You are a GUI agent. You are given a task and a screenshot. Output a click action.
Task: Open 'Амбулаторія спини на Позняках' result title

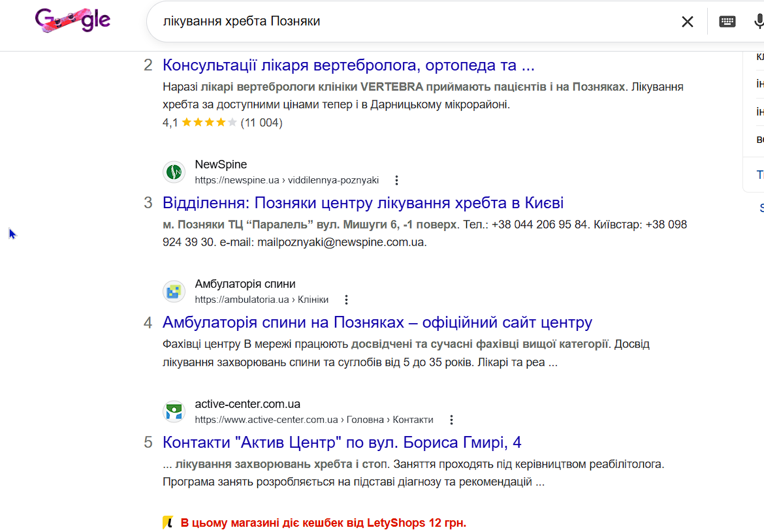[x=377, y=322]
